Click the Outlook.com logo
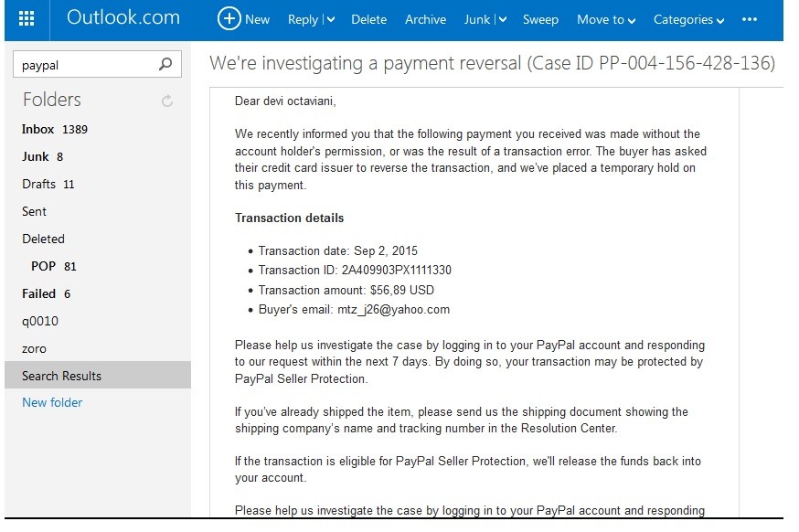 [123, 18]
